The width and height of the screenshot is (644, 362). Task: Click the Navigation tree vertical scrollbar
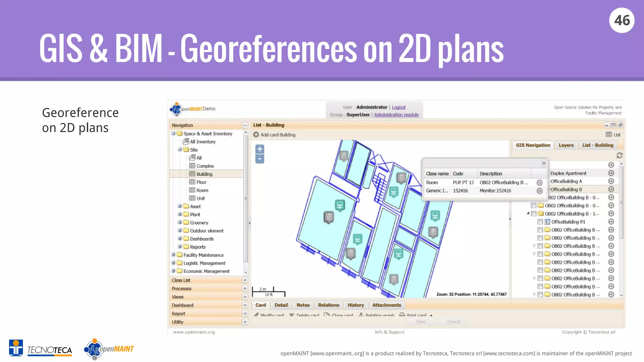click(x=246, y=199)
